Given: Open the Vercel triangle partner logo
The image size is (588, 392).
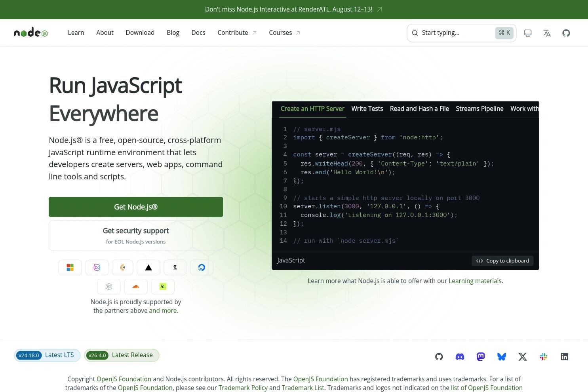Looking at the screenshot, I should [148, 268].
